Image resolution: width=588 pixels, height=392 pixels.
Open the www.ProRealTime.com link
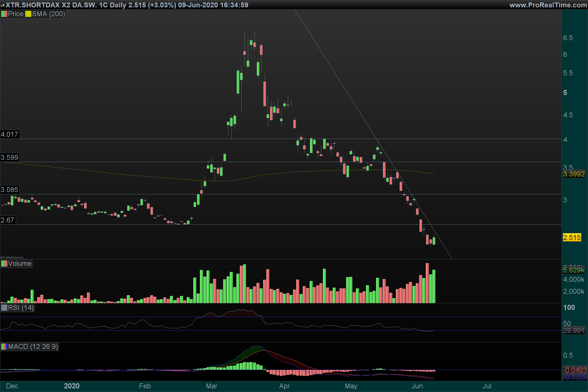pyautogui.click(x=548, y=5)
